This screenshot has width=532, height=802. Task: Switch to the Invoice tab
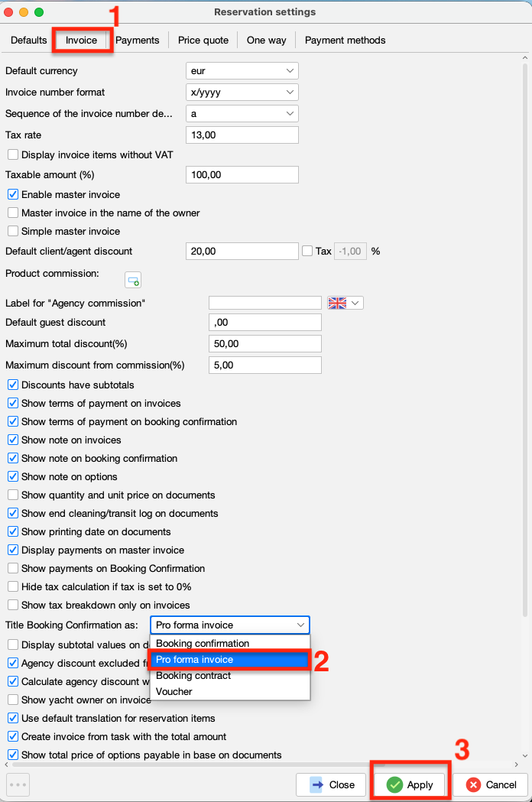point(81,40)
